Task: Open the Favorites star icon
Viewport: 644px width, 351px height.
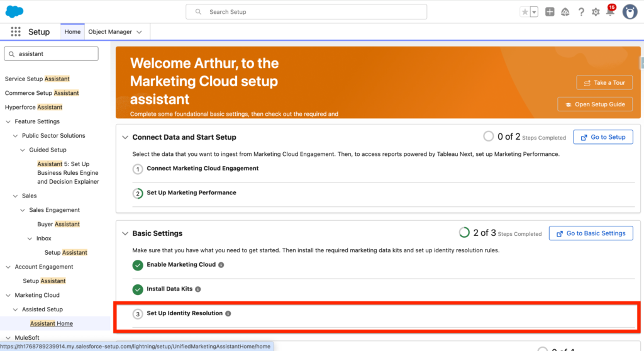Action: (525, 12)
